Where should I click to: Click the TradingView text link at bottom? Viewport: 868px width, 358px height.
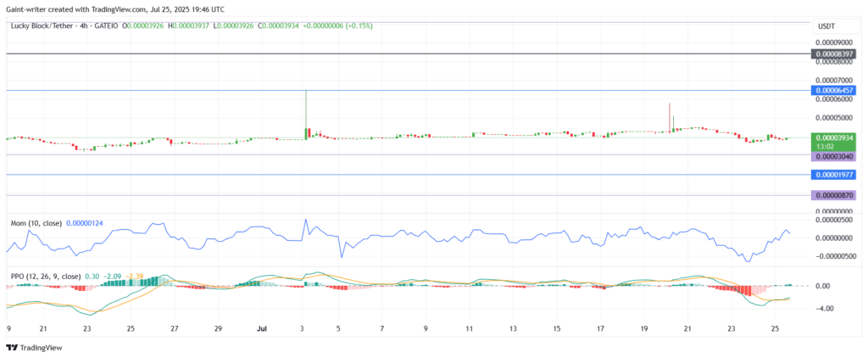point(41,348)
